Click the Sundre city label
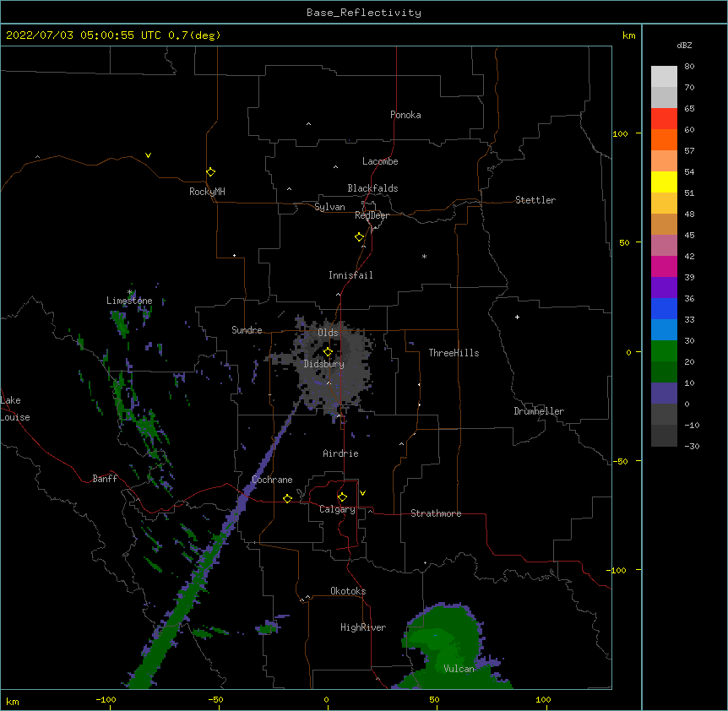Image resolution: width=728 pixels, height=711 pixels. [x=247, y=330]
